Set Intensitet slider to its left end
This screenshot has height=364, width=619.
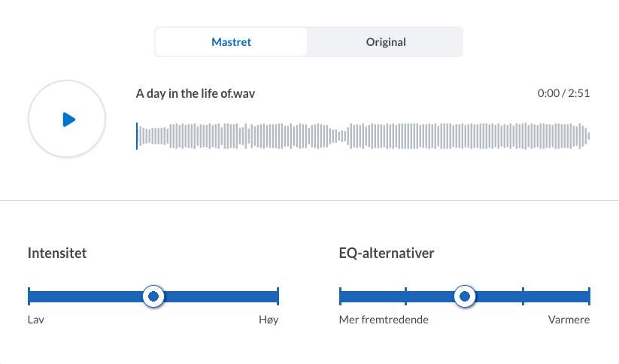[x=29, y=297]
